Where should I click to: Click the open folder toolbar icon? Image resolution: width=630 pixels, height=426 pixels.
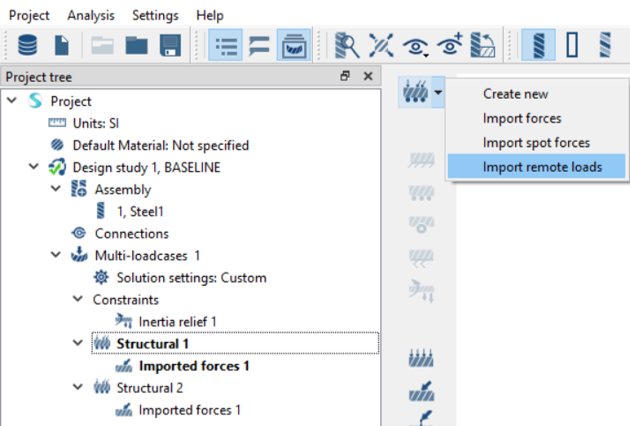pos(135,45)
